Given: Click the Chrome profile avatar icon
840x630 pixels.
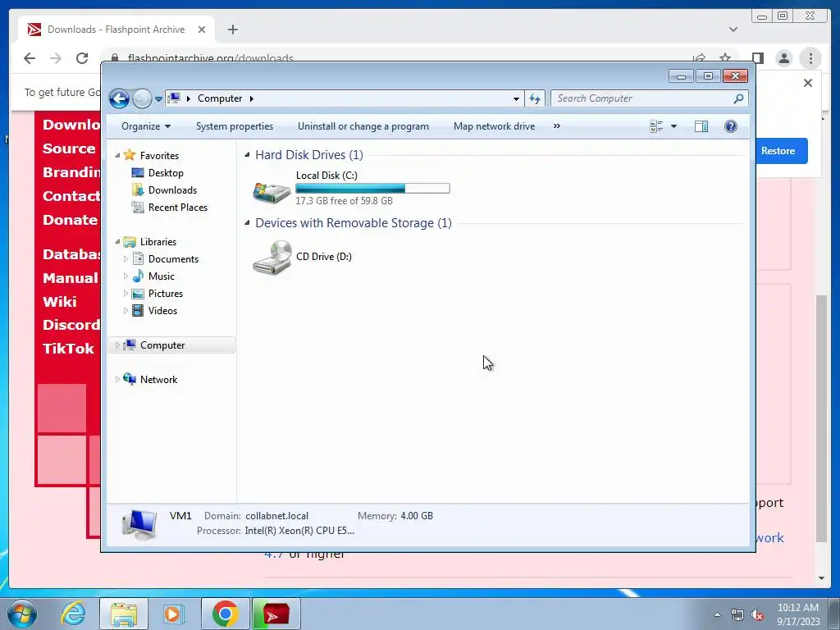Looking at the screenshot, I should point(783,58).
